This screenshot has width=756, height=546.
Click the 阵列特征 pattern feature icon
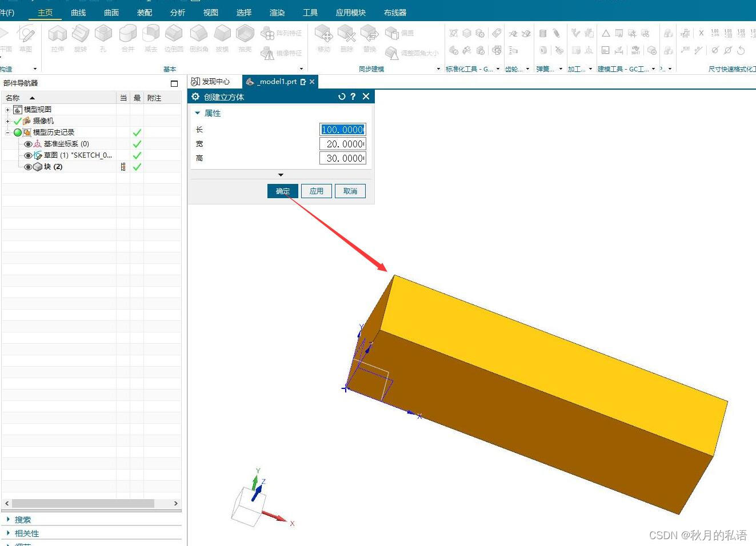(267, 33)
